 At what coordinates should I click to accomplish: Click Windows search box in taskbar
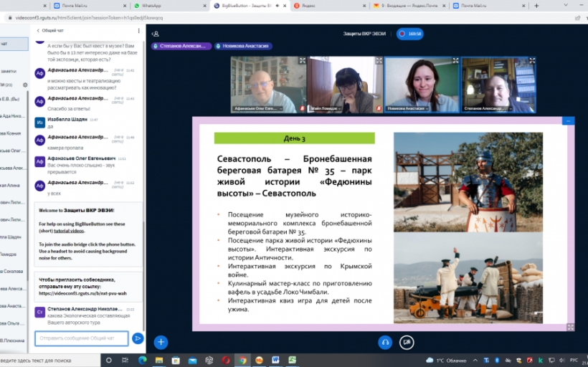[x=50, y=361]
